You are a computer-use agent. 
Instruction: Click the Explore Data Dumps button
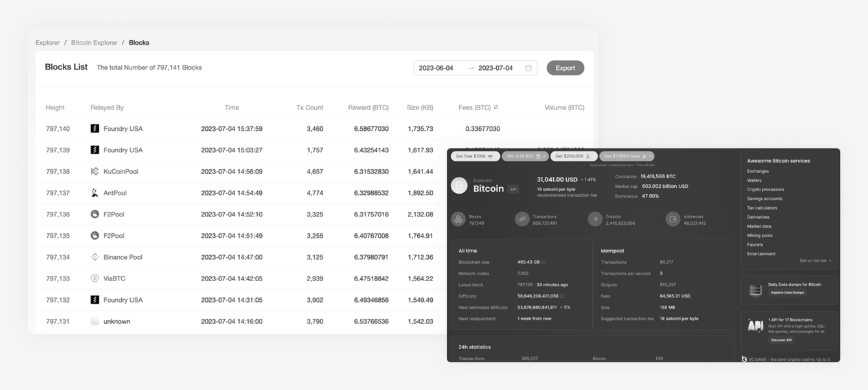pyautogui.click(x=788, y=293)
